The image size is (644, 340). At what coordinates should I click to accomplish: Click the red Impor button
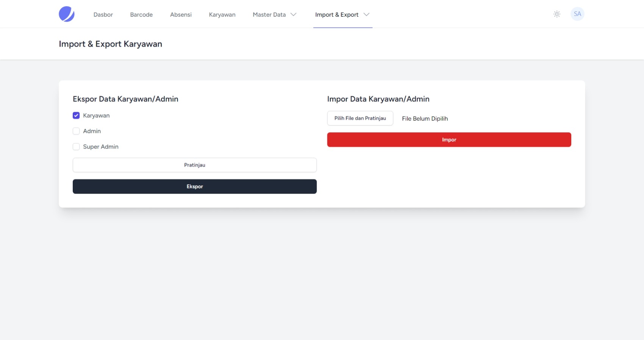[449, 139]
